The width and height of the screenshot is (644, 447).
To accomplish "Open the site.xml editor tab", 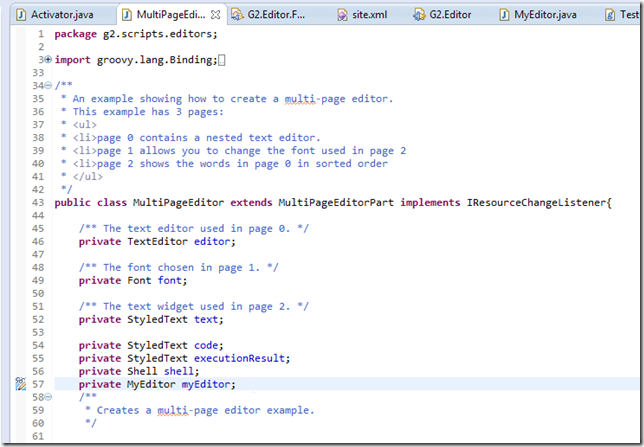I will (x=369, y=14).
